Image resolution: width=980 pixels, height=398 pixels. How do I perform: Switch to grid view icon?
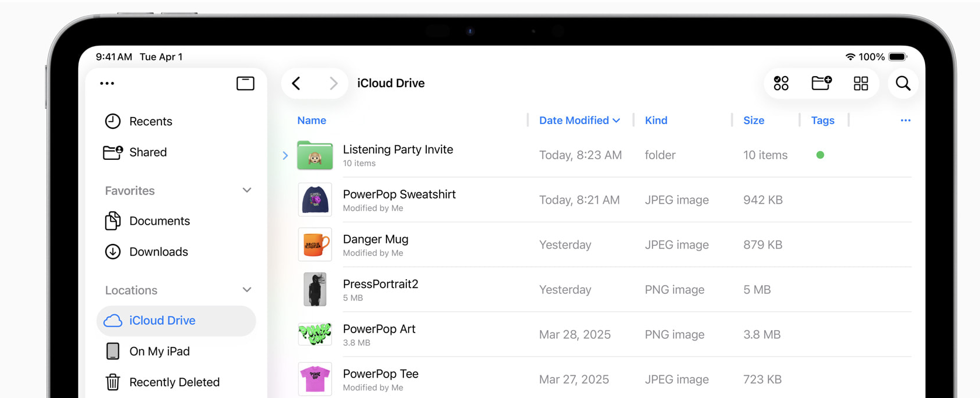tap(861, 83)
